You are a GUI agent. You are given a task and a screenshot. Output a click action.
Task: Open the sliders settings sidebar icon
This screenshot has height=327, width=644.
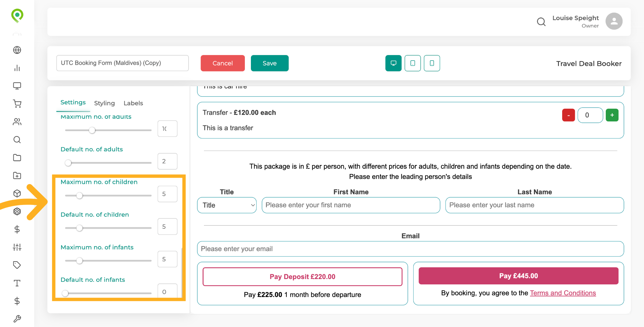(17, 247)
